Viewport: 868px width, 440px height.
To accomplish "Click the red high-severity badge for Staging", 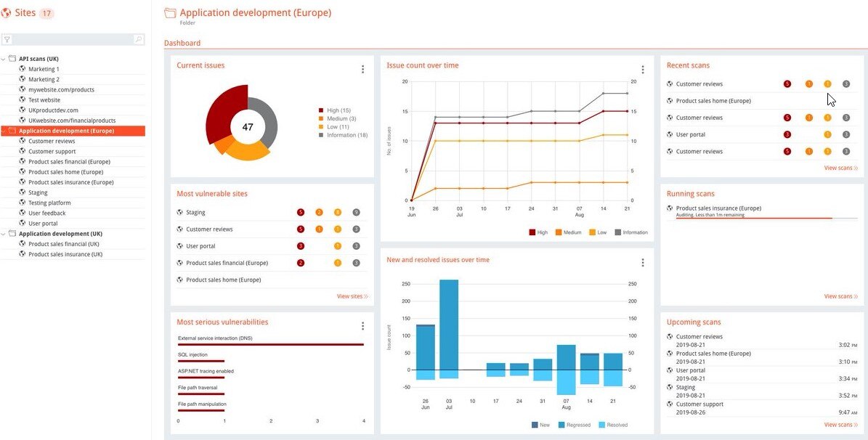I will (x=300, y=213).
